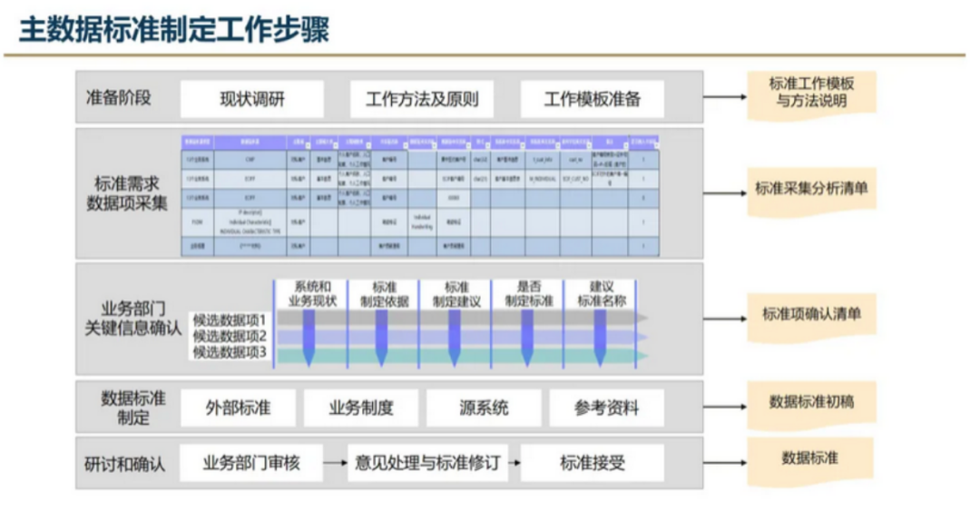Select the 工作方法及原则 box
This screenshot has height=512, width=980.
click(x=422, y=99)
